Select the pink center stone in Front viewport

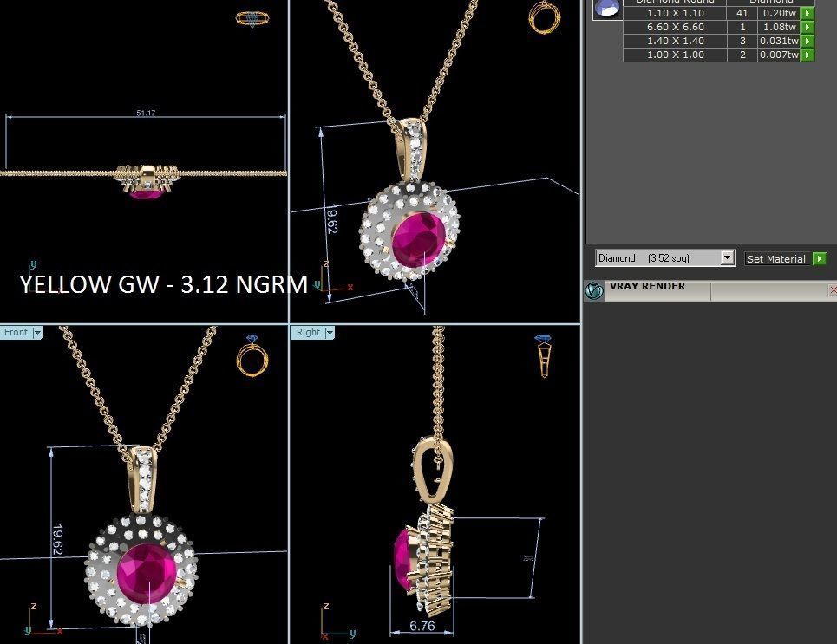click(147, 574)
